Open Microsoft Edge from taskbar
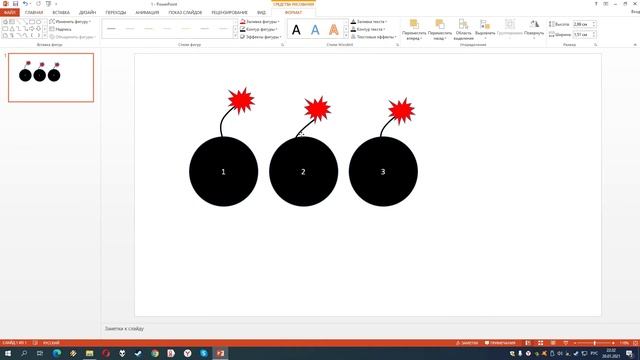Viewport: 640px width, 360px height. (57, 353)
